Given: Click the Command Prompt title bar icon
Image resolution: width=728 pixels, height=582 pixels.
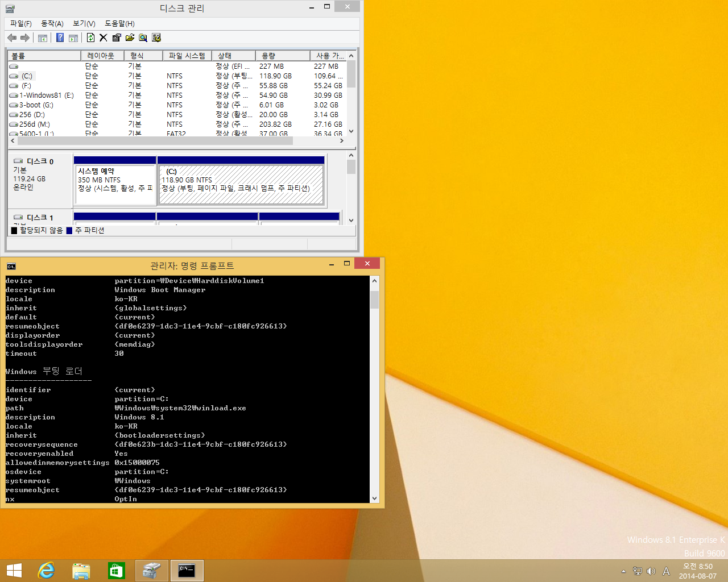Looking at the screenshot, I should (x=11, y=266).
